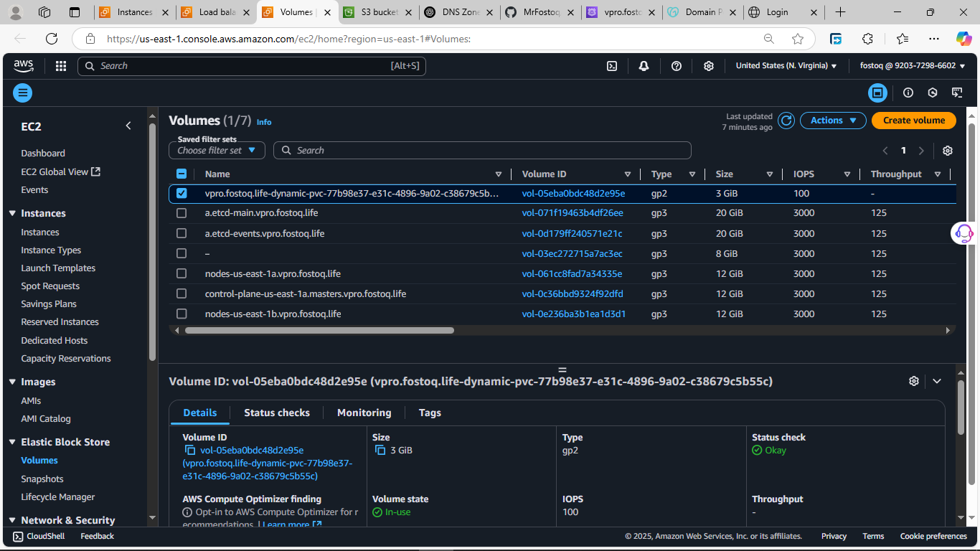Toggle the select-all volumes checkbox
This screenshot has height=551, width=980.
[182, 174]
